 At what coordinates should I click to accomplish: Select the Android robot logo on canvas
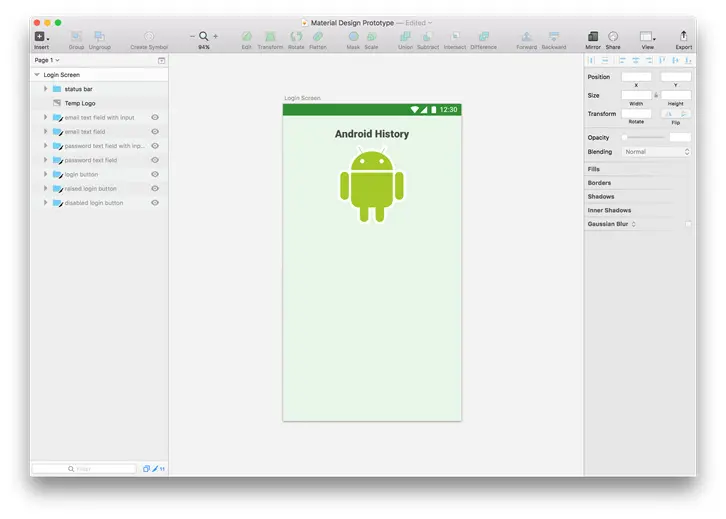coord(372,185)
